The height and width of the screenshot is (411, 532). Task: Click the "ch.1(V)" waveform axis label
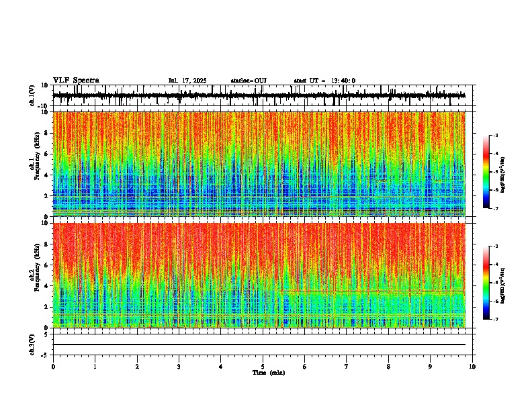pos(32,95)
